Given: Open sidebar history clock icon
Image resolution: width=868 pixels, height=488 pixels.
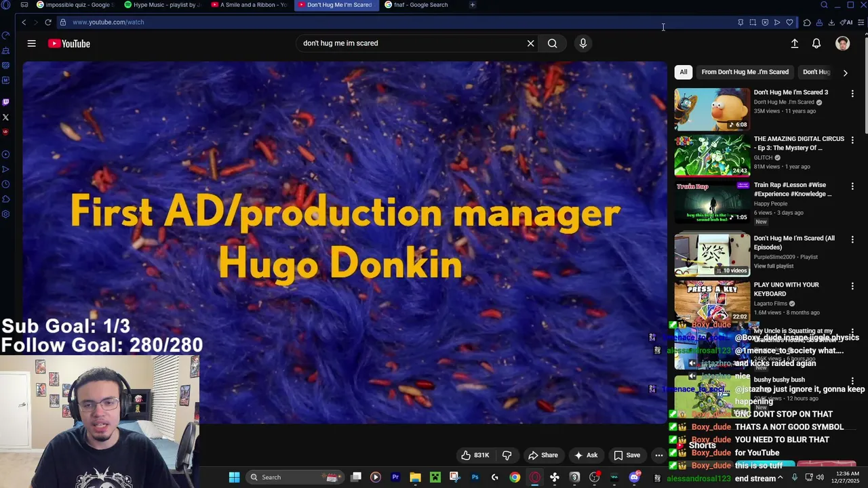Looking at the screenshot, I should pos(5,184).
